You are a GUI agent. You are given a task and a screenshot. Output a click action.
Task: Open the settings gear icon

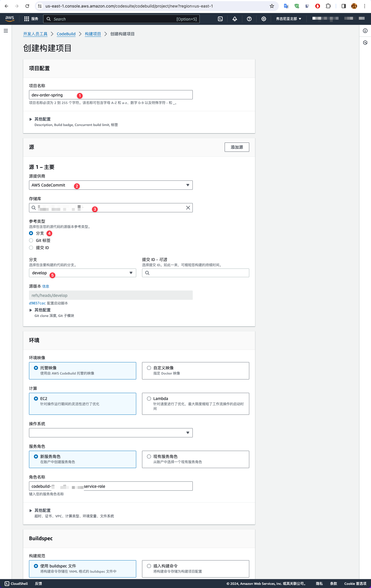click(264, 19)
